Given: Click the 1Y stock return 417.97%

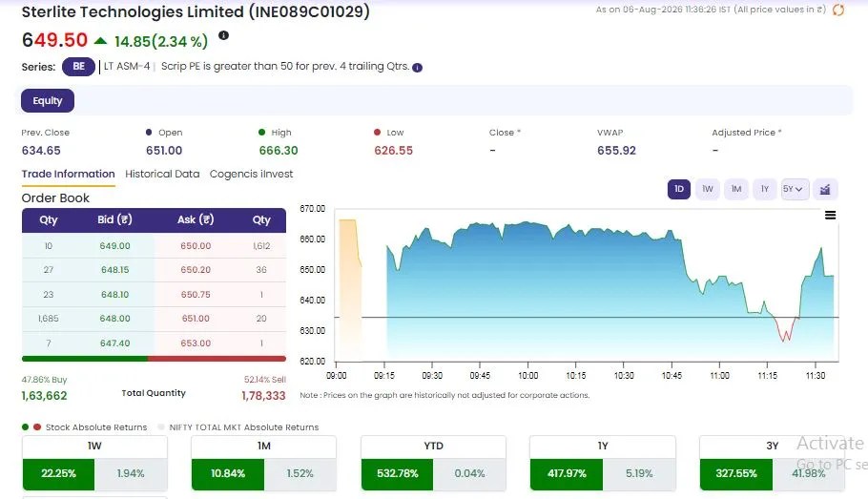Looking at the screenshot, I should [x=567, y=473].
